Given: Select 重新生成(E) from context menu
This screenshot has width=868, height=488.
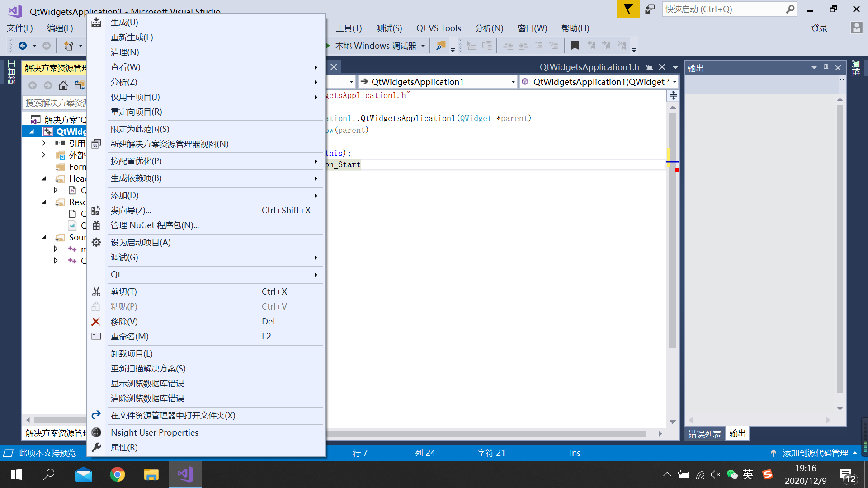Looking at the screenshot, I should point(132,37).
